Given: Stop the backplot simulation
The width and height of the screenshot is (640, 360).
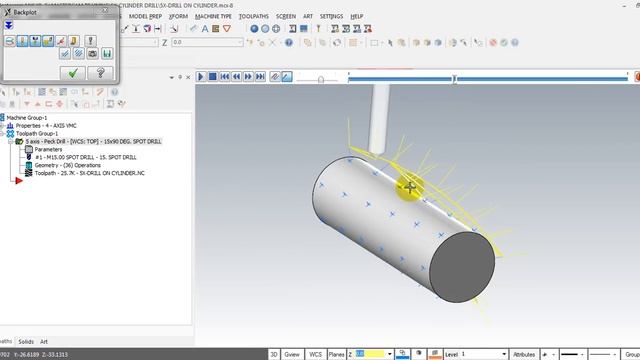Looking at the screenshot, I should [x=213, y=76].
